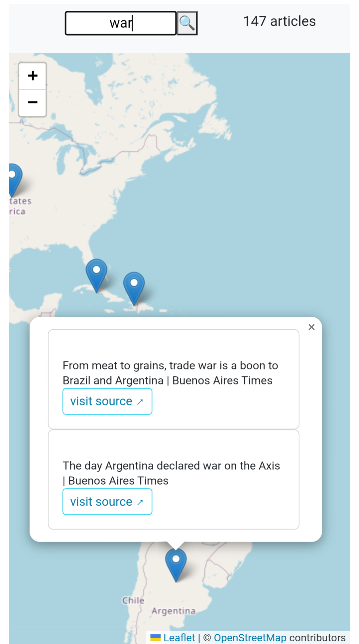The width and height of the screenshot is (359, 644).
Task: Click the Chile country label on map
Action: 133,600
